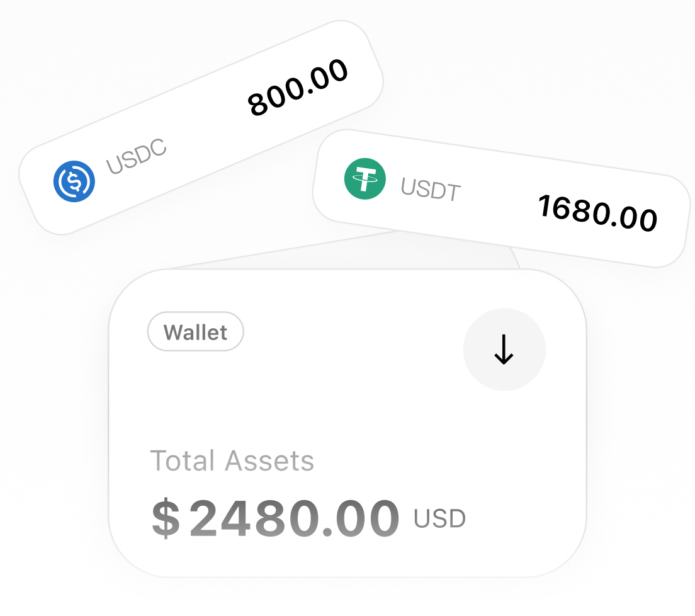Viewport: 695px width, 616px height.
Task: Click the word Wallet
Action: [x=196, y=331]
